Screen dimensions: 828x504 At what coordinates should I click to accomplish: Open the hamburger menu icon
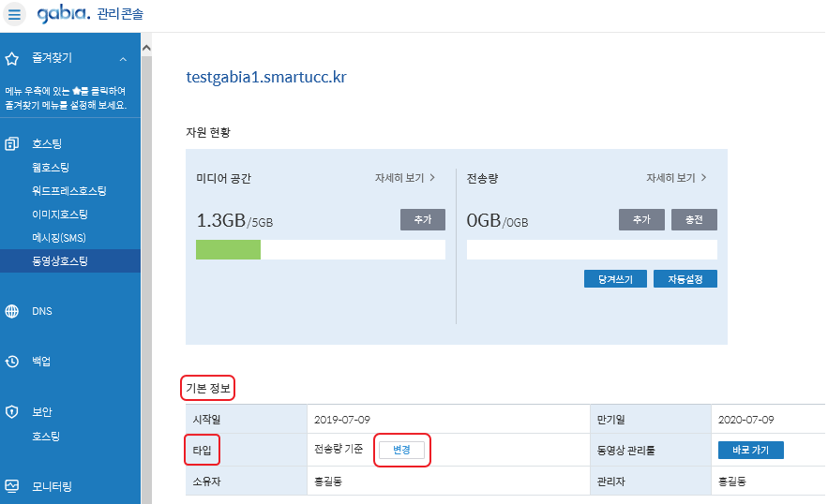coord(14,14)
